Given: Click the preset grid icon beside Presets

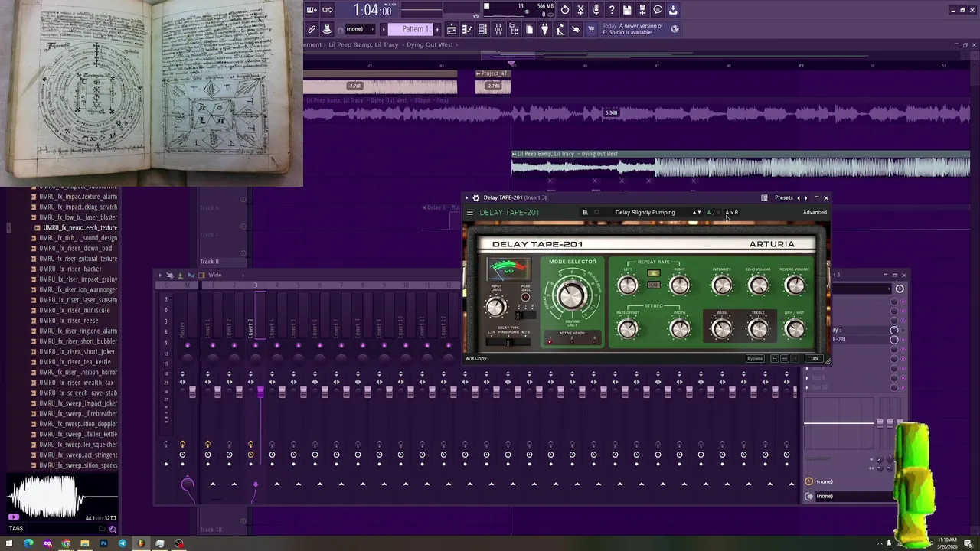Looking at the screenshot, I should pos(764,197).
